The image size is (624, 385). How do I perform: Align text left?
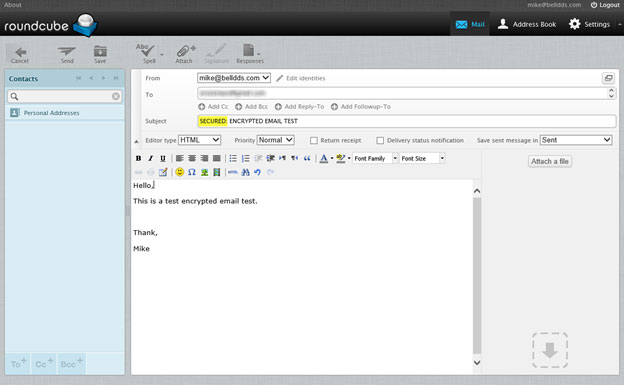coord(179,158)
